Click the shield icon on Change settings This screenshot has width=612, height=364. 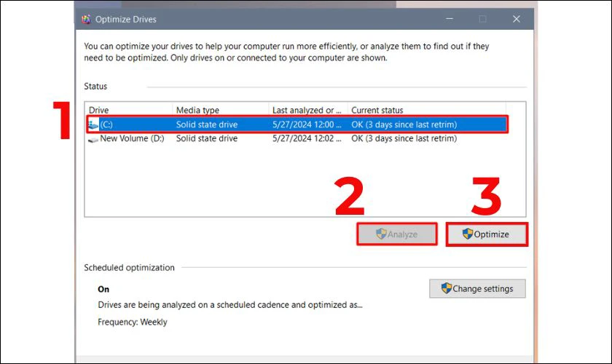[447, 288]
